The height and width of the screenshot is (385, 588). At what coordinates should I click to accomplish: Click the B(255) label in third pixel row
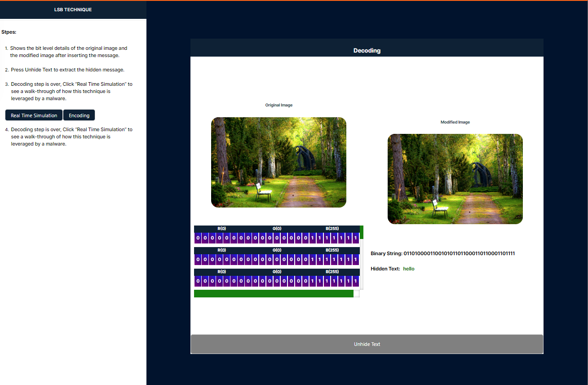pyautogui.click(x=332, y=272)
